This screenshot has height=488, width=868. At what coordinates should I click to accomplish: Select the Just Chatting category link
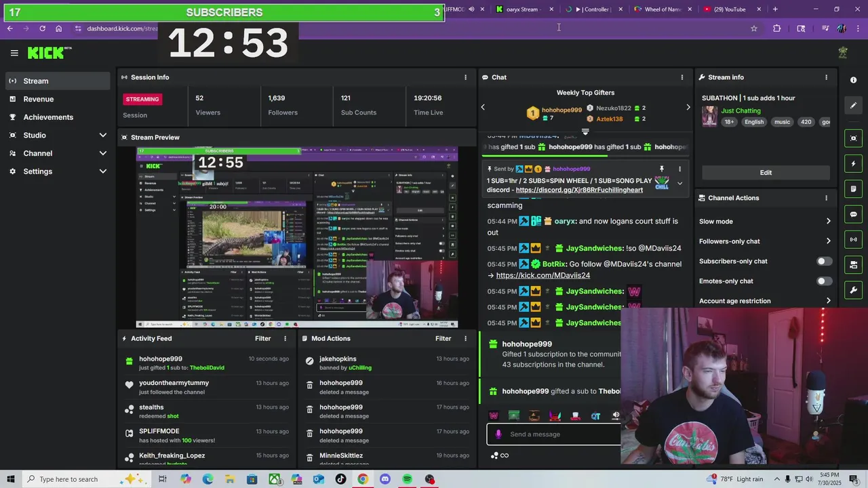click(741, 110)
